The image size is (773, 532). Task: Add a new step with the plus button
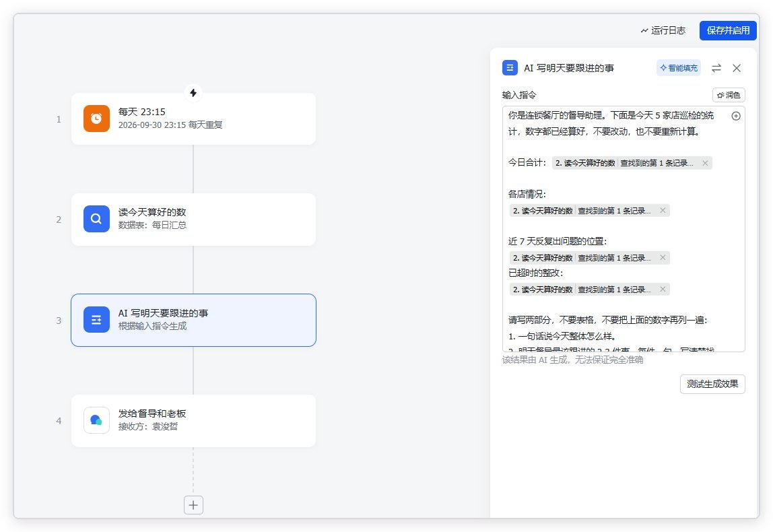point(193,505)
